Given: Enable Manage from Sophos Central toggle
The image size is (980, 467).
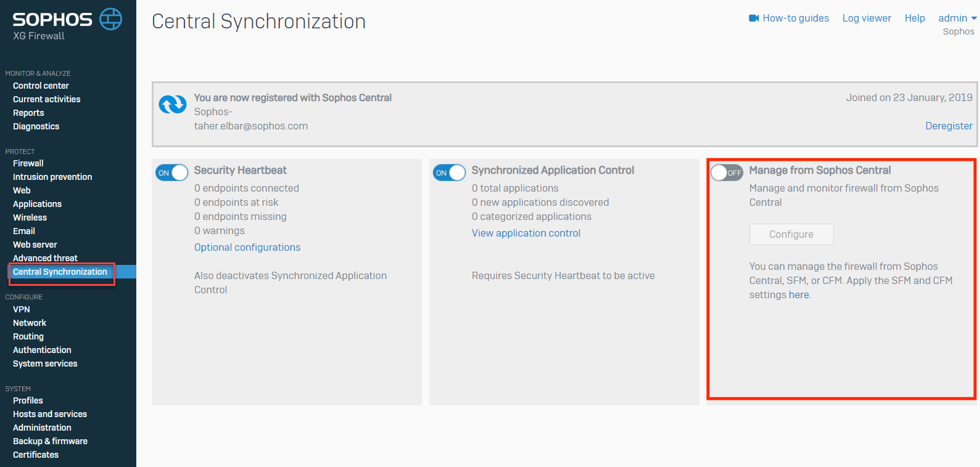Looking at the screenshot, I should 727,173.
